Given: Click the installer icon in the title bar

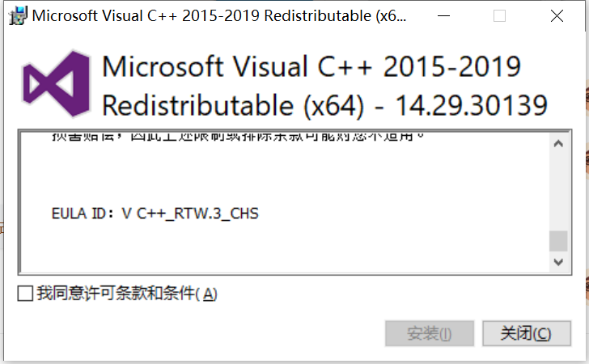Looking at the screenshot, I should point(18,16).
